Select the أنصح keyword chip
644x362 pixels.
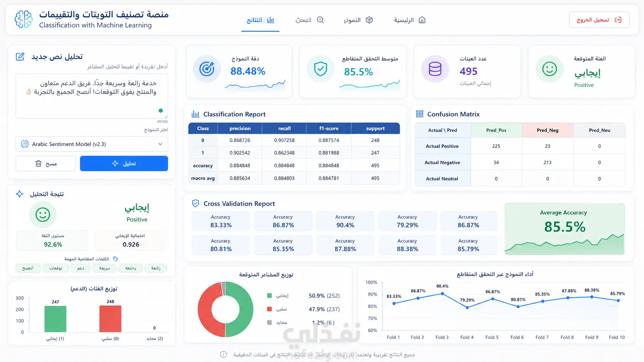click(x=28, y=268)
